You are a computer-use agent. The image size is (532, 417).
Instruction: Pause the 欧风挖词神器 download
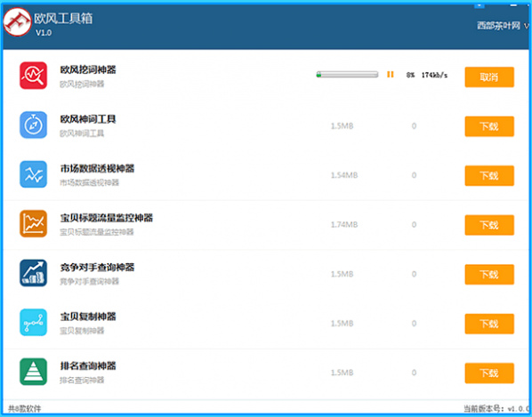(x=391, y=75)
